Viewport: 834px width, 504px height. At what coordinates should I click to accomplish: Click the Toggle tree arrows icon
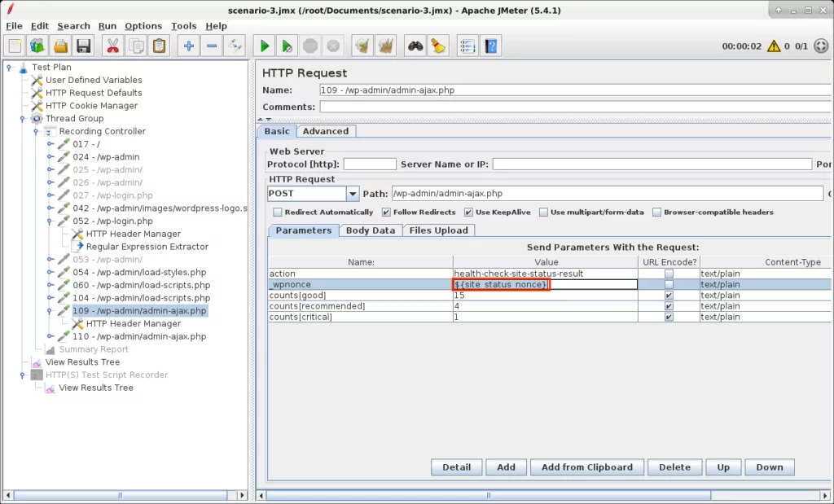(x=235, y=46)
